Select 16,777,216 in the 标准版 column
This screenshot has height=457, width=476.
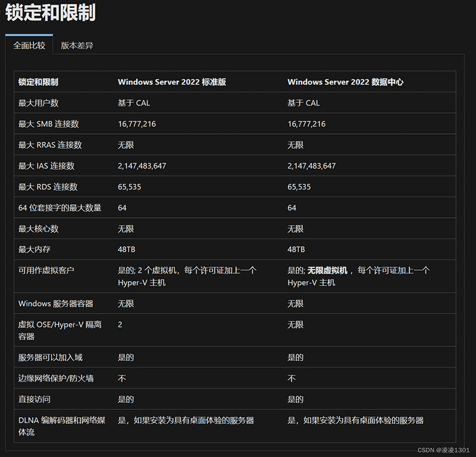(x=137, y=124)
